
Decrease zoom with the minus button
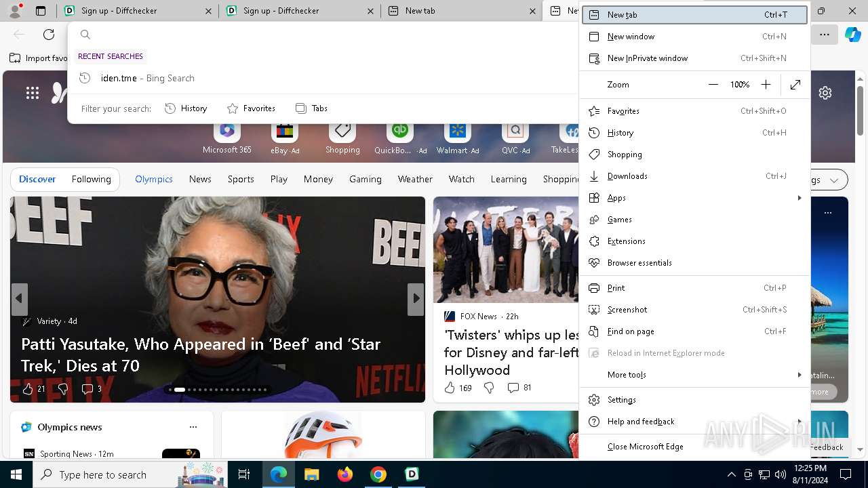713,85
